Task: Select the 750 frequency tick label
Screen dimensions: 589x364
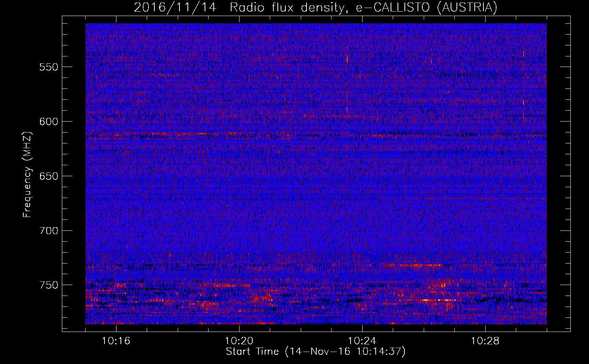Action: (x=49, y=285)
